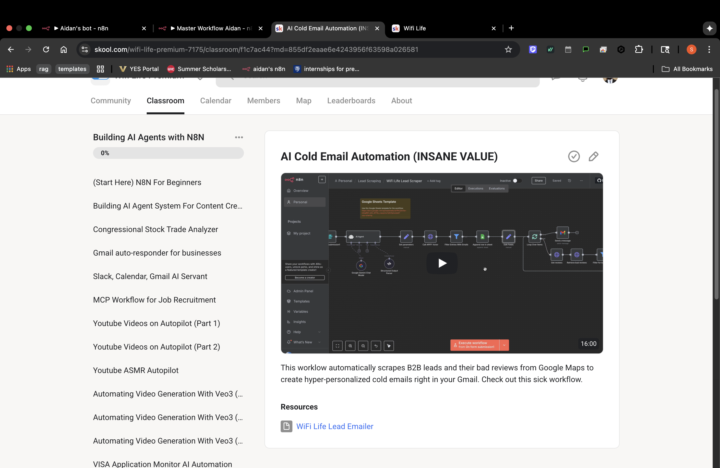The height and width of the screenshot is (468, 720).
Task: Play the AI Cold Email Automation video
Action: coord(442,263)
